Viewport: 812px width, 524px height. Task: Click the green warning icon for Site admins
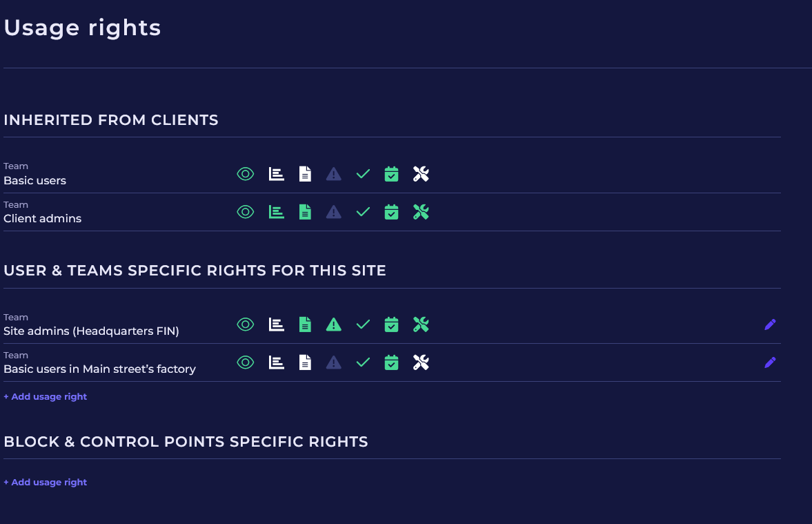click(x=334, y=324)
